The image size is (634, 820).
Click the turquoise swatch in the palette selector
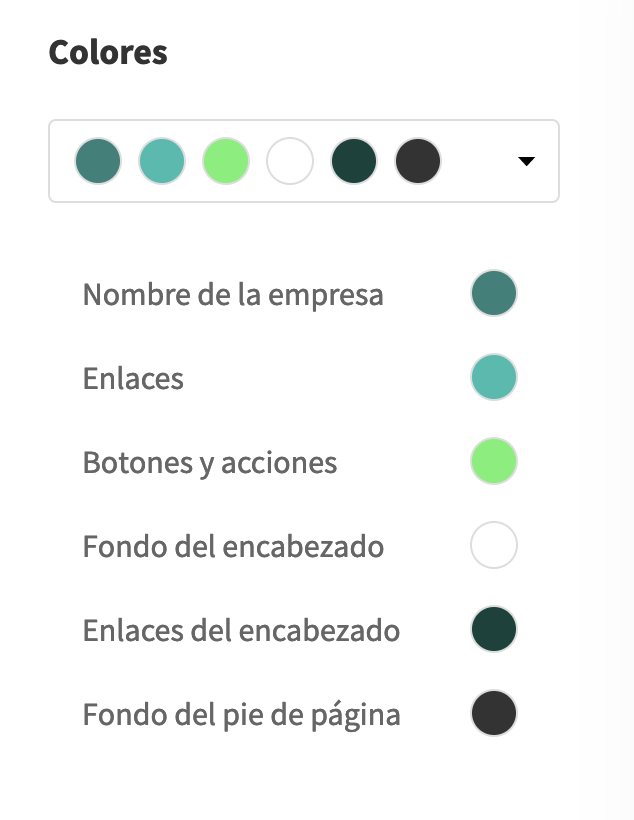coord(162,161)
